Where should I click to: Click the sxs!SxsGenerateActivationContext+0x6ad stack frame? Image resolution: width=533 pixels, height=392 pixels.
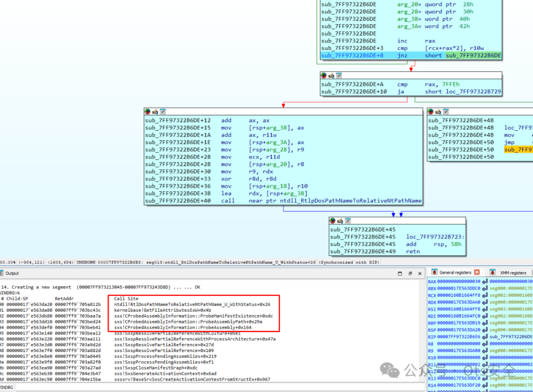165,374
